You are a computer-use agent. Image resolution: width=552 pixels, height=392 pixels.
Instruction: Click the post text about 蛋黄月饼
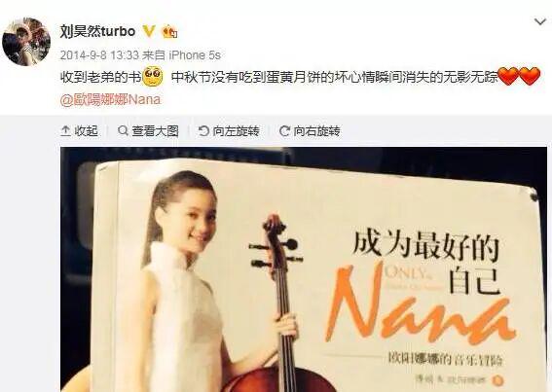(x=335, y=77)
